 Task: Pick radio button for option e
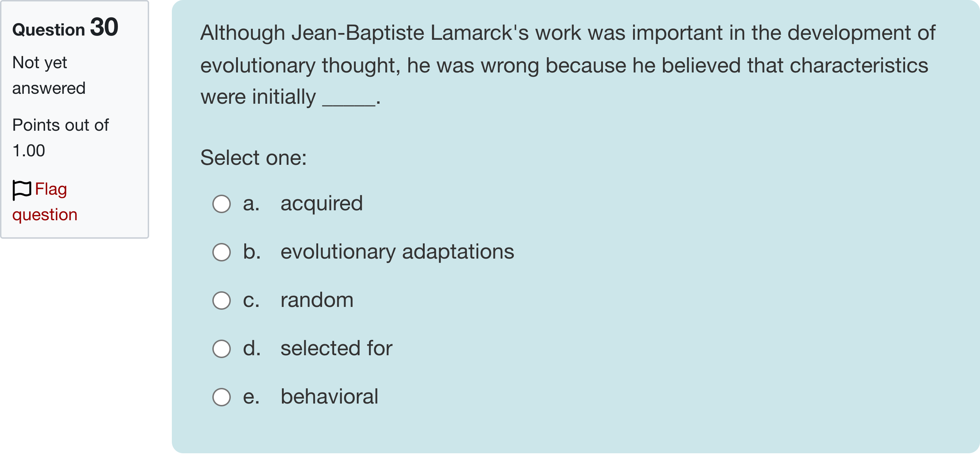click(x=222, y=397)
